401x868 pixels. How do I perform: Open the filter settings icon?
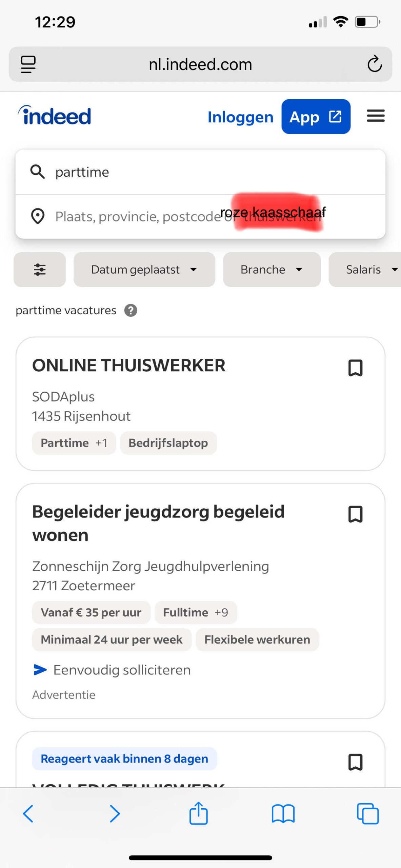click(x=40, y=270)
